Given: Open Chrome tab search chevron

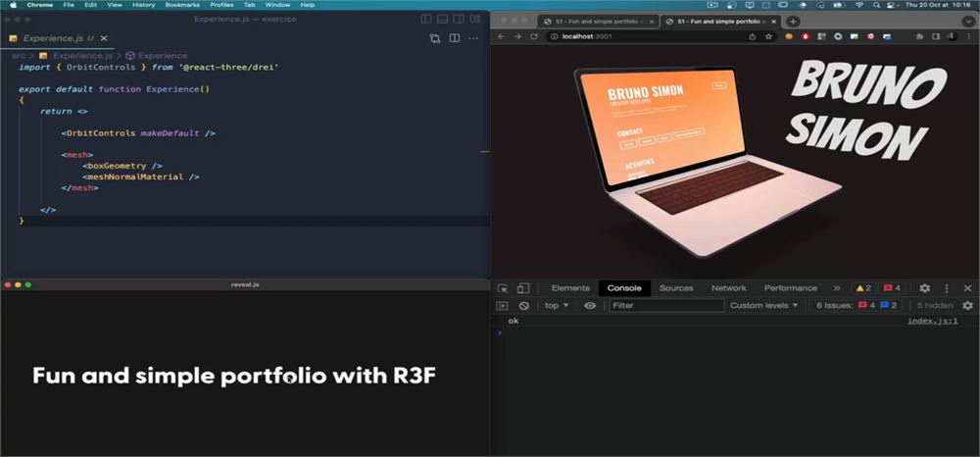Looking at the screenshot, I should [969, 22].
